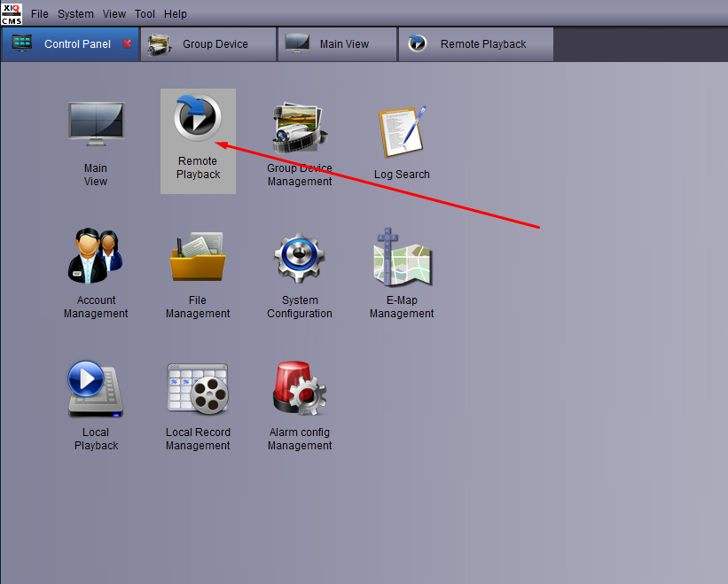Open System Configuration gear icon
This screenshot has height=584, width=728.
point(300,258)
